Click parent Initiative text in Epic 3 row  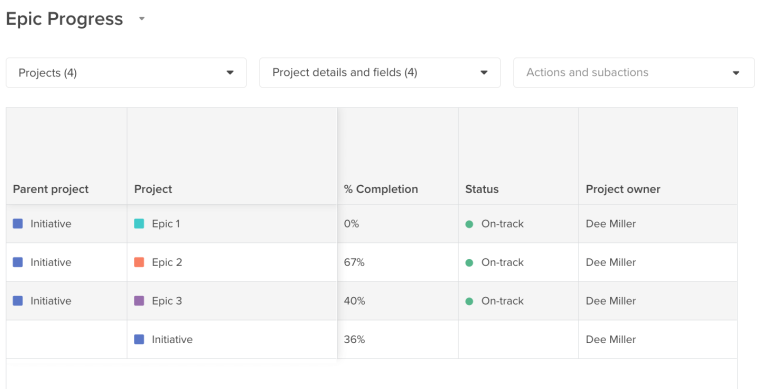tap(51, 301)
